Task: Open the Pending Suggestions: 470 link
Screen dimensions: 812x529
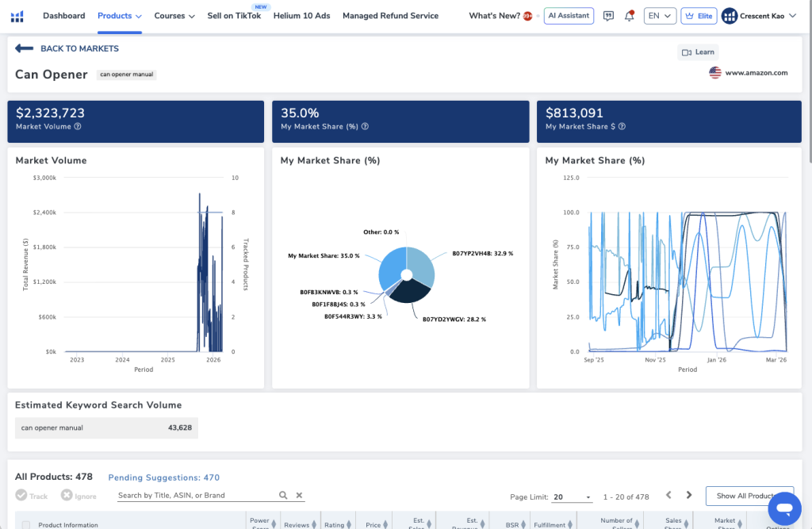Action: (163, 477)
